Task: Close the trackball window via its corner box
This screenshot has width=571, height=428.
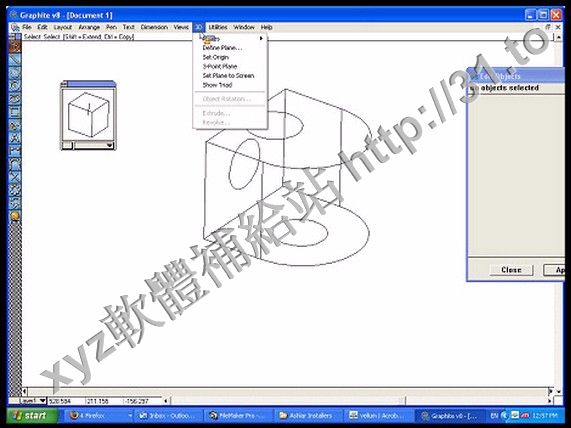Action: (x=64, y=84)
